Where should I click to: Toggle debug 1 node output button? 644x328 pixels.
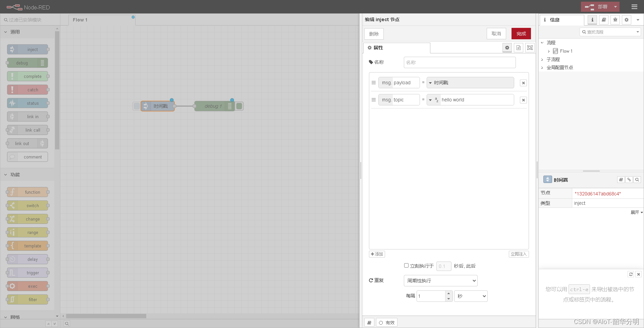tap(239, 106)
